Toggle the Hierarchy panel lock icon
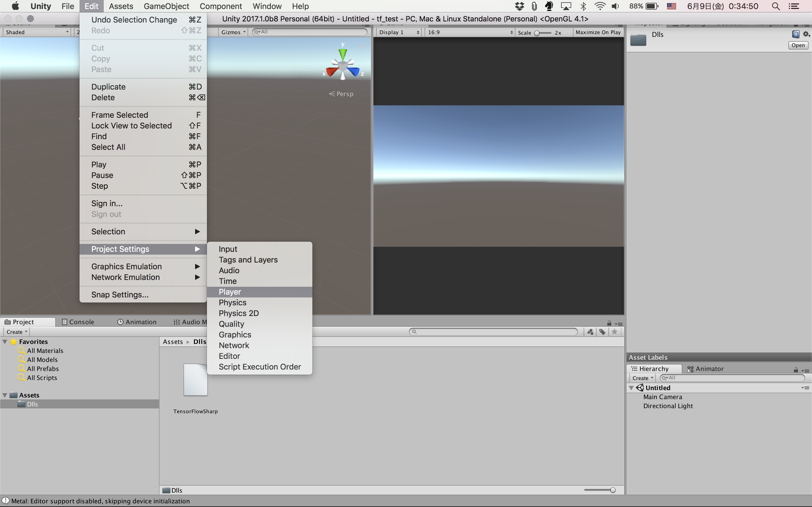The image size is (812, 507). [796, 370]
